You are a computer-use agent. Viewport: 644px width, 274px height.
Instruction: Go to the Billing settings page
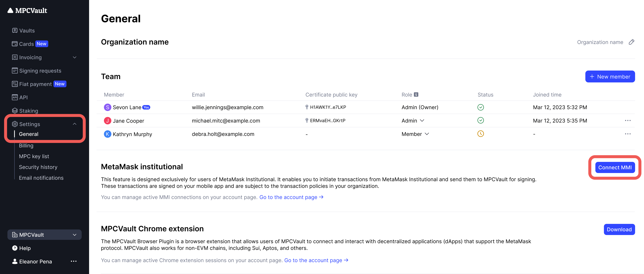(26, 146)
